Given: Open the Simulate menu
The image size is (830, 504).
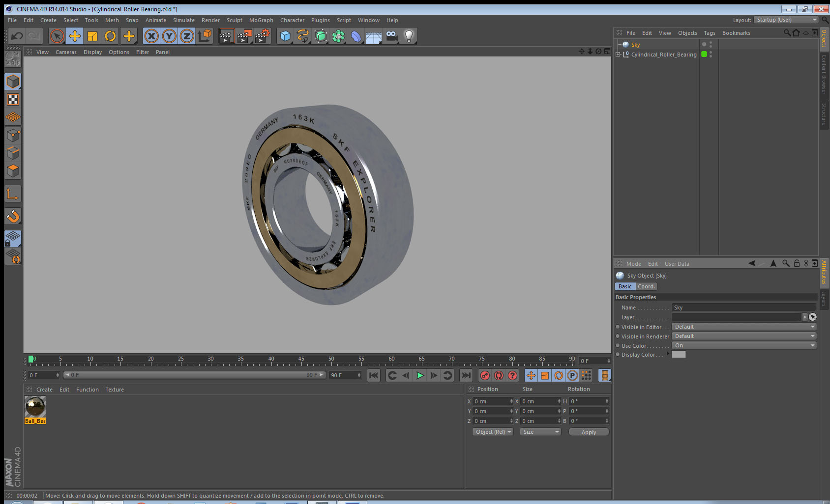Looking at the screenshot, I should (183, 20).
